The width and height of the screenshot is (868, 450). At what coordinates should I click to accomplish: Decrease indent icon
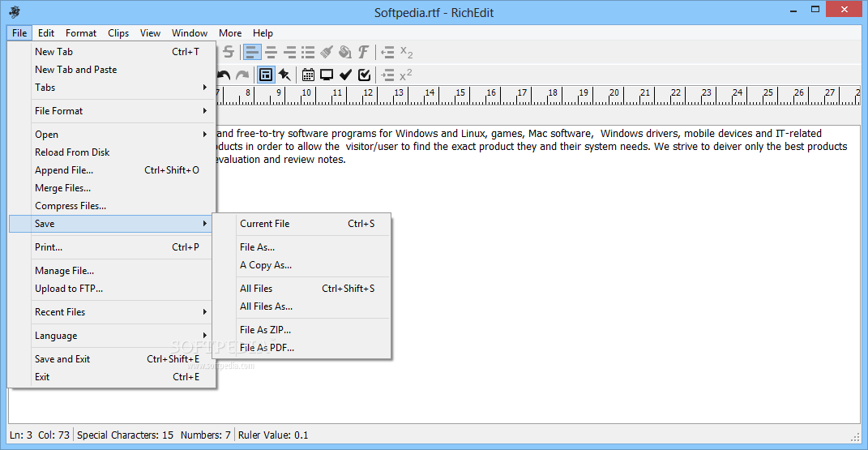click(387, 52)
